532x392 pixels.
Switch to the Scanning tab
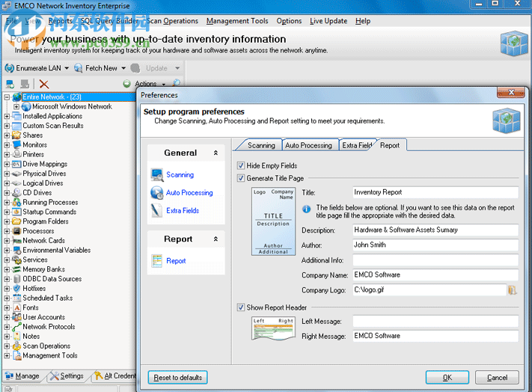261,145
